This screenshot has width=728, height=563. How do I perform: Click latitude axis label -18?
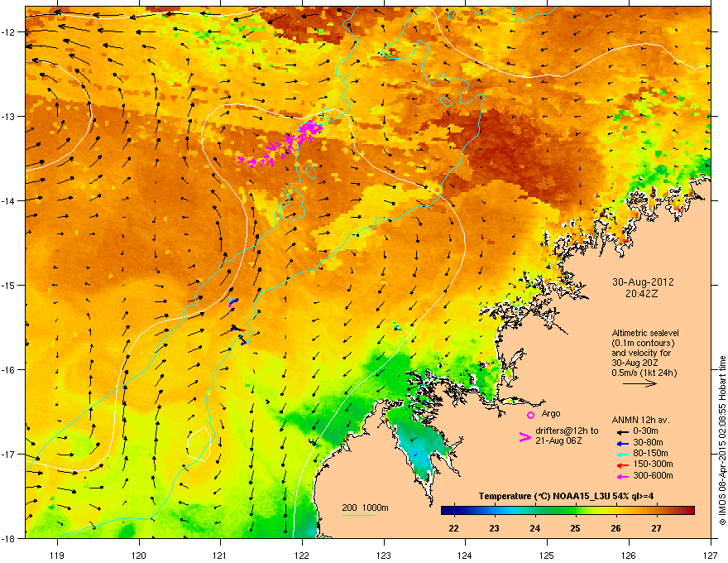9,538
